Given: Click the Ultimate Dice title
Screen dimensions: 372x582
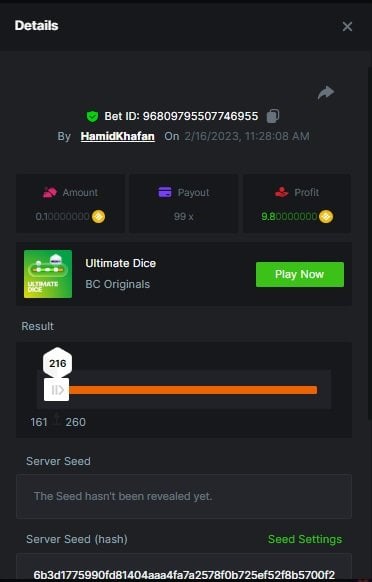Looking at the screenshot, I should (121, 263).
